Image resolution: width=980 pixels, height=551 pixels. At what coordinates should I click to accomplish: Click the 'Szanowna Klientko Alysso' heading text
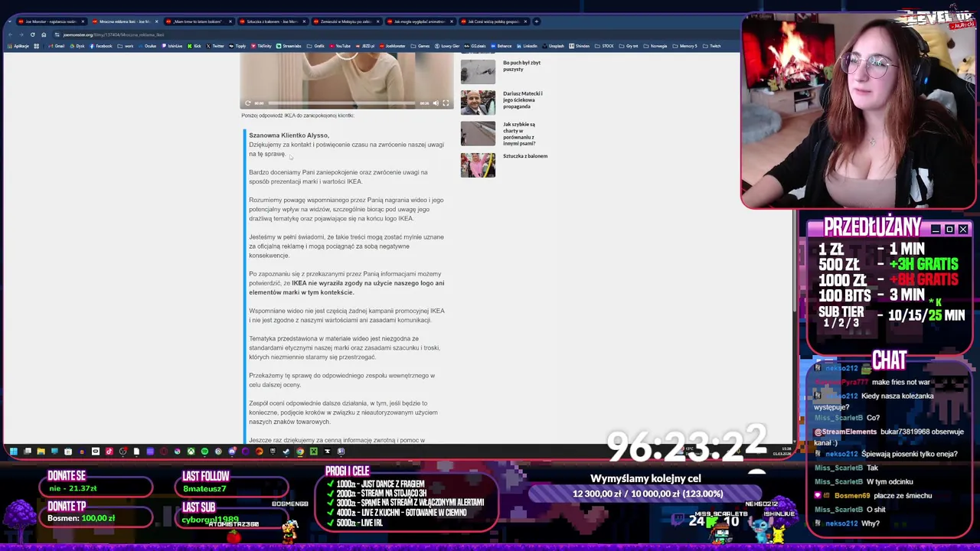coord(289,135)
